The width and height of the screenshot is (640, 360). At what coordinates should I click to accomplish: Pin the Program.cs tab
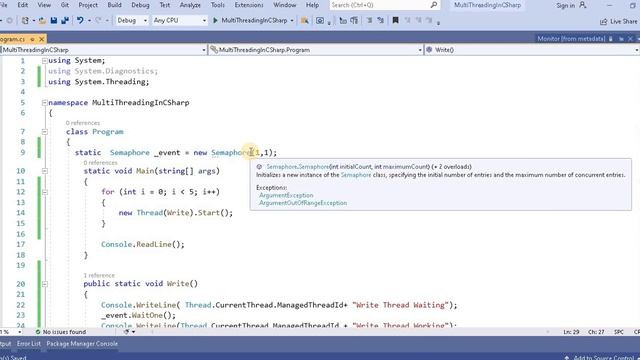click(32, 39)
